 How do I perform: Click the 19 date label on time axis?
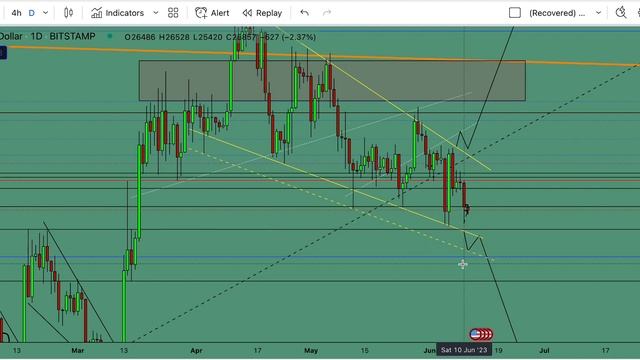(x=498, y=351)
